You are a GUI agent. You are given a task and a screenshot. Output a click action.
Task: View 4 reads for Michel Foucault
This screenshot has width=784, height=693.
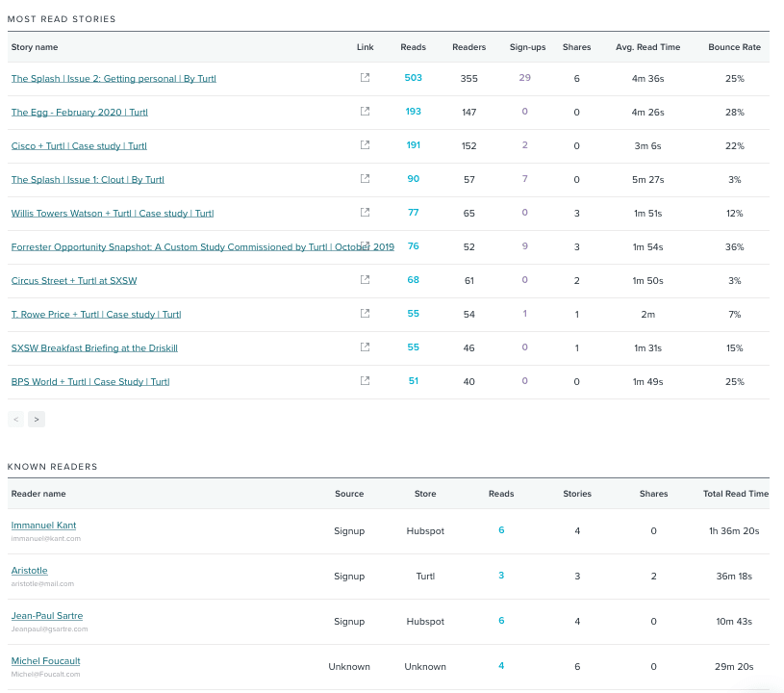(x=500, y=666)
